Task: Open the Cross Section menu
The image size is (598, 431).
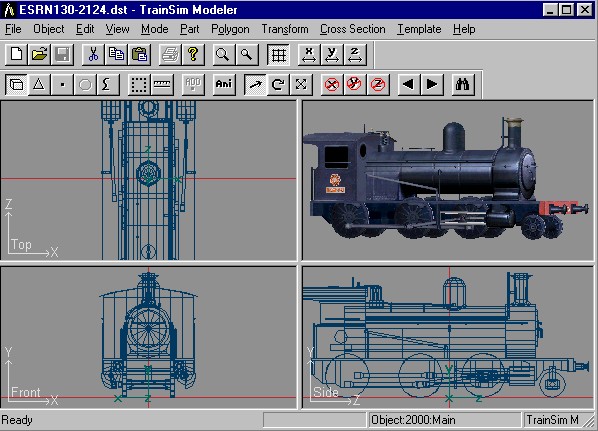Action: [352, 29]
